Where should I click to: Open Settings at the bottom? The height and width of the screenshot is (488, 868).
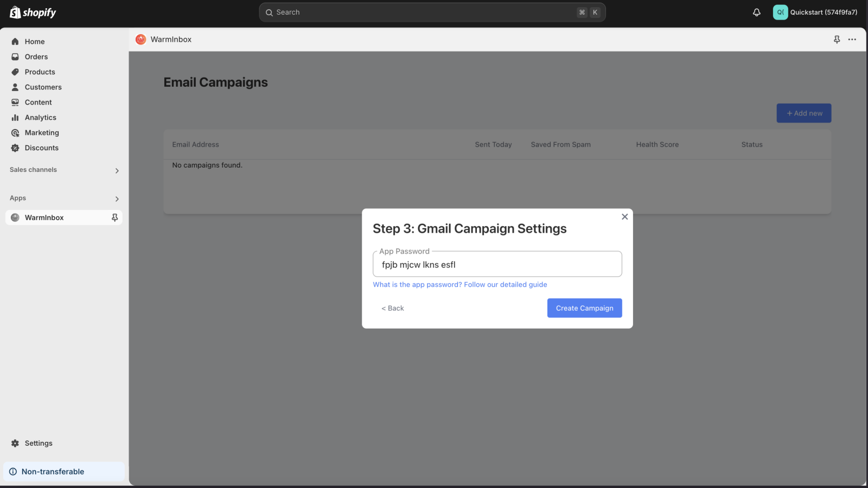(x=38, y=443)
